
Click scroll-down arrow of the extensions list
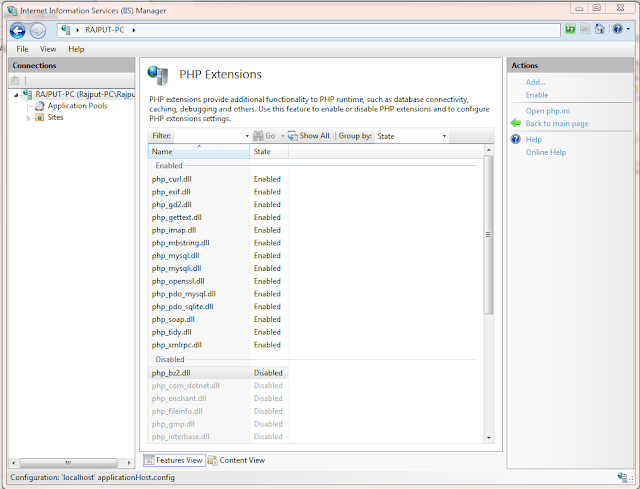pyautogui.click(x=489, y=438)
